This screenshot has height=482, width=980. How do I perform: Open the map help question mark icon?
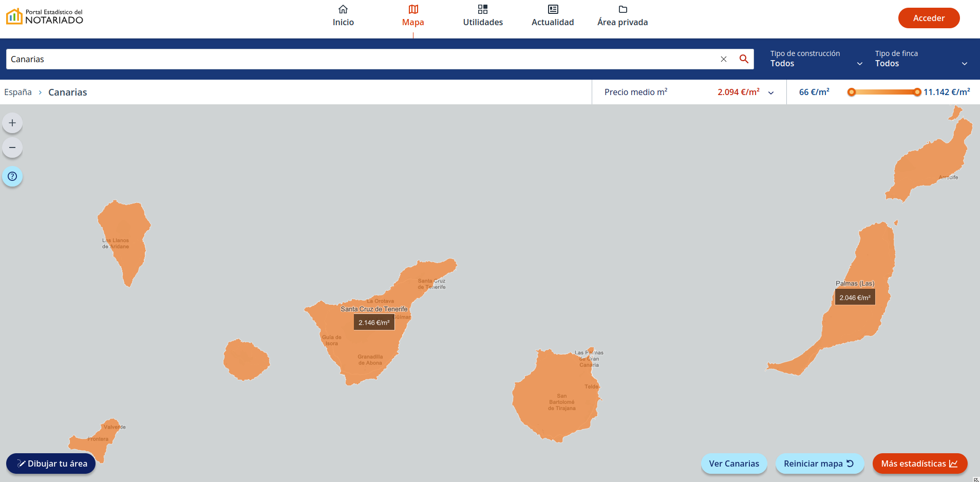click(12, 177)
